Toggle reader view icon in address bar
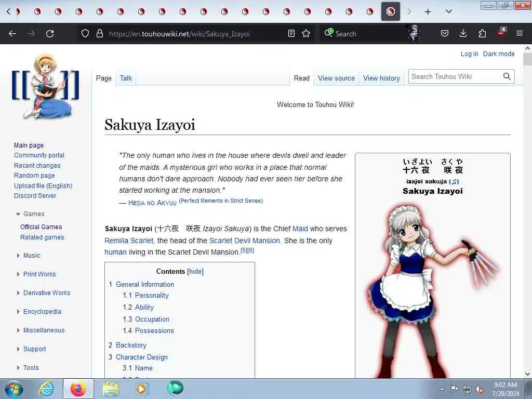Image resolution: width=532 pixels, height=399 pixels. pyautogui.click(x=291, y=33)
